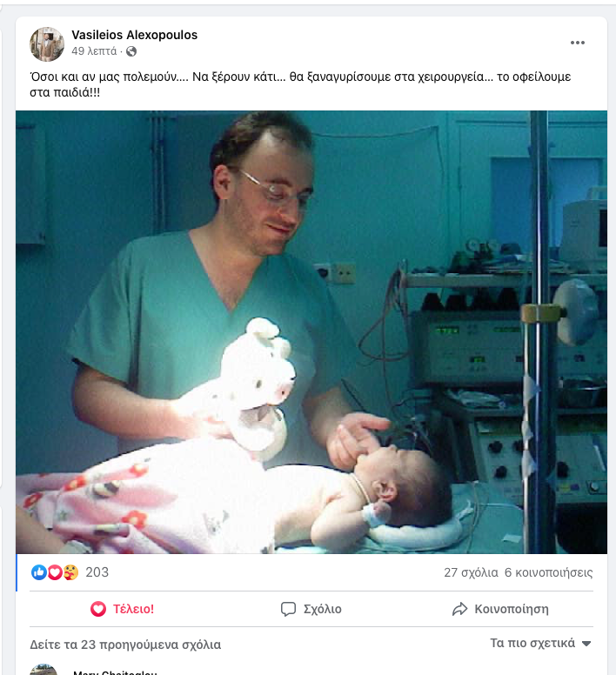This screenshot has width=616, height=675.
Task: Click Vasileios Alexopoulos profile picture
Action: click(47, 43)
